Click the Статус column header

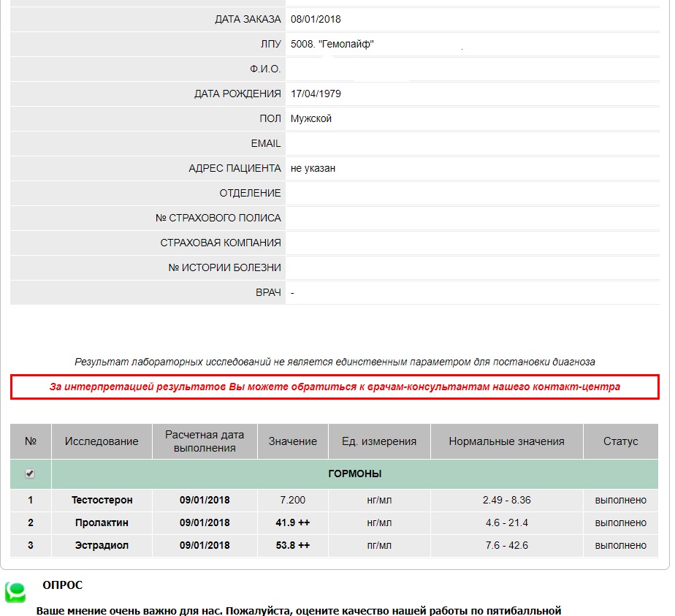620,441
